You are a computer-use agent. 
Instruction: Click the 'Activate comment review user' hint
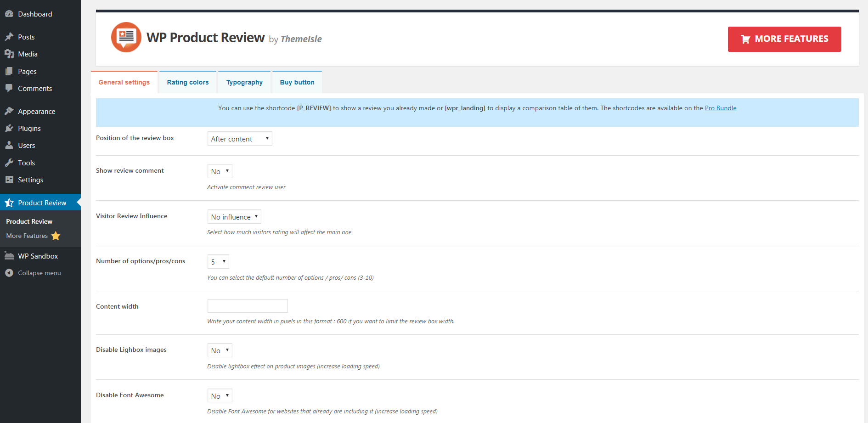click(x=246, y=187)
